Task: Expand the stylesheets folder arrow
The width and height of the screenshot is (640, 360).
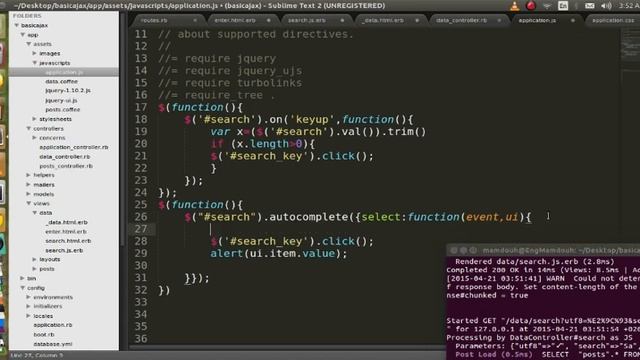Action: [35, 119]
